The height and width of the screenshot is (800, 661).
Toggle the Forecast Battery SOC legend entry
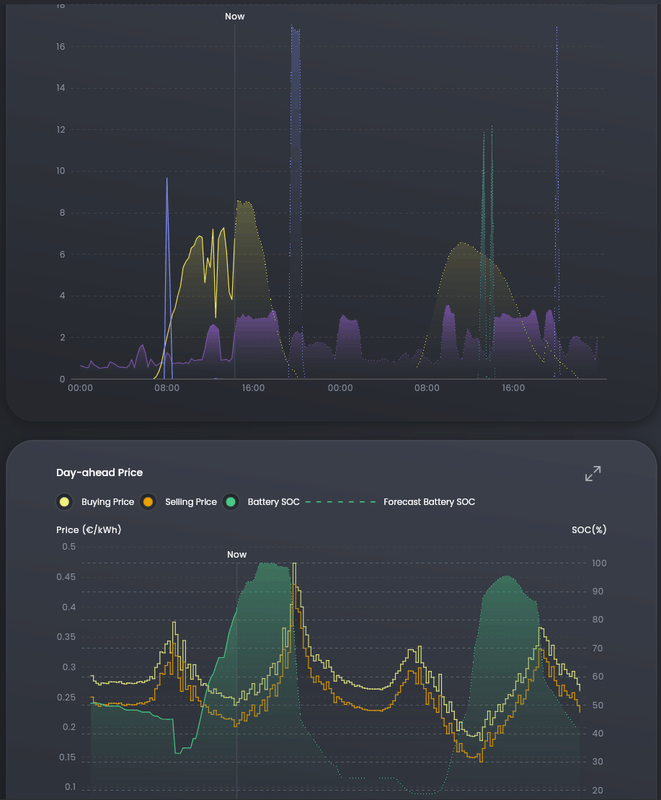click(x=391, y=502)
